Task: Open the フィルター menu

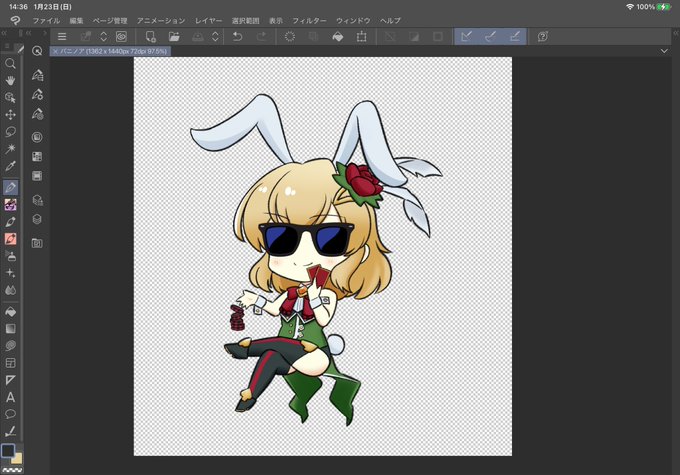Action: [309, 20]
